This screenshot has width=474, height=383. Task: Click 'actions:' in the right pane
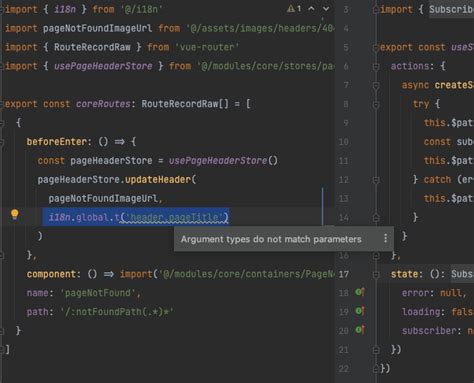[412, 66]
